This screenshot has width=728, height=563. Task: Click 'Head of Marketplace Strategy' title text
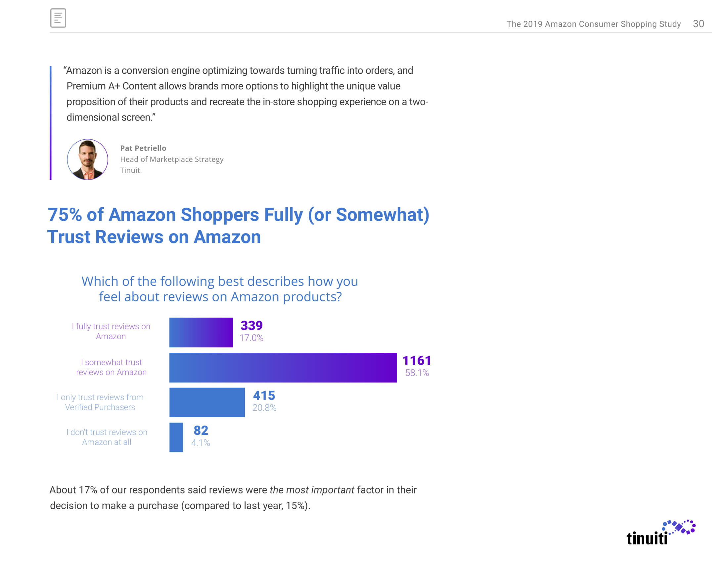pyautogui.click(x=172, y=159)
